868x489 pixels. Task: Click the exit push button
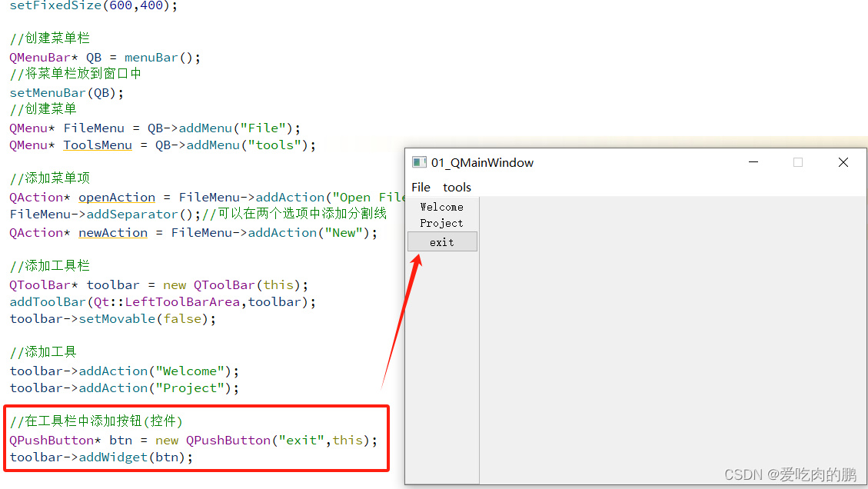(x=442, y=242)
